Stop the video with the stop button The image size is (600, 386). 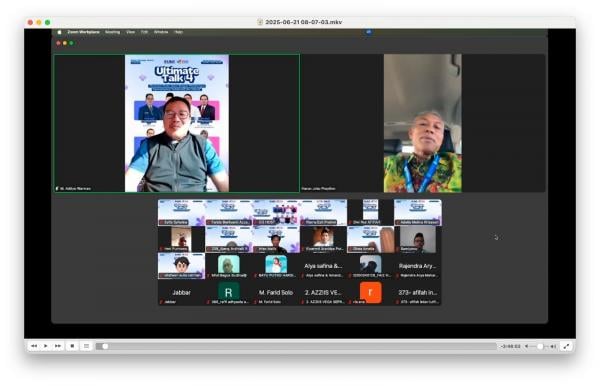tap(72, 346)
